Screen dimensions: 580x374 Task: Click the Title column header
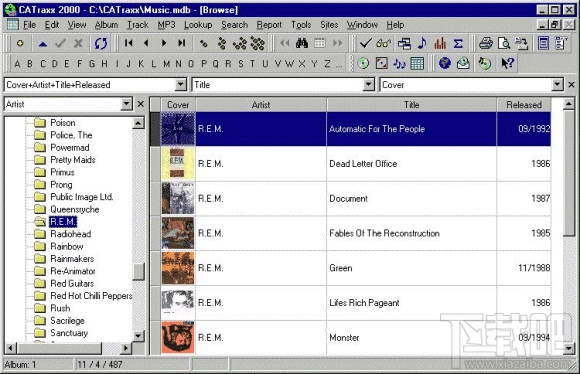(411, 105)
